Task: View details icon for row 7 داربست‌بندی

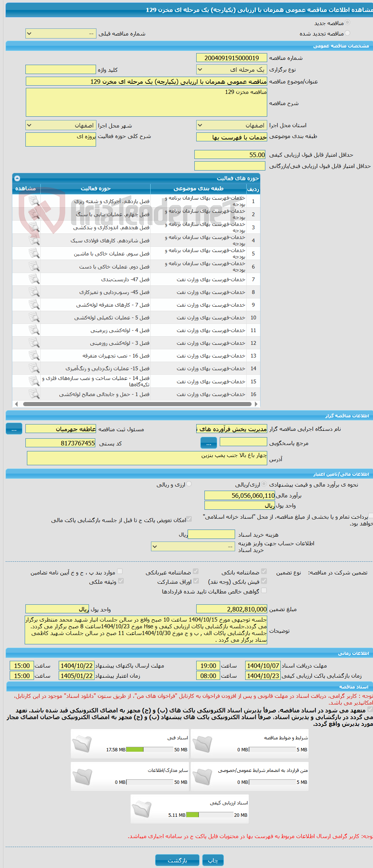Action: [34, 279]
